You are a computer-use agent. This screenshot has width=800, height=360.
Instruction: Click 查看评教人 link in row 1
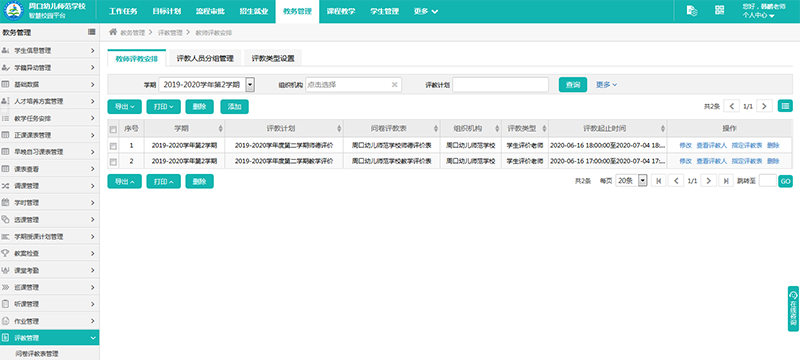pyautogui.click(x=712, y=145)
